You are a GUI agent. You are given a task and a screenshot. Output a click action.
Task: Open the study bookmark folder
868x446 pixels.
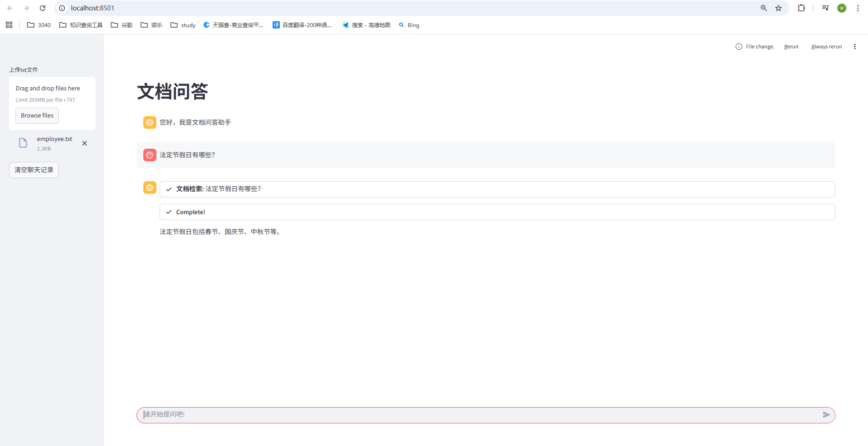(x=183, y=25)
